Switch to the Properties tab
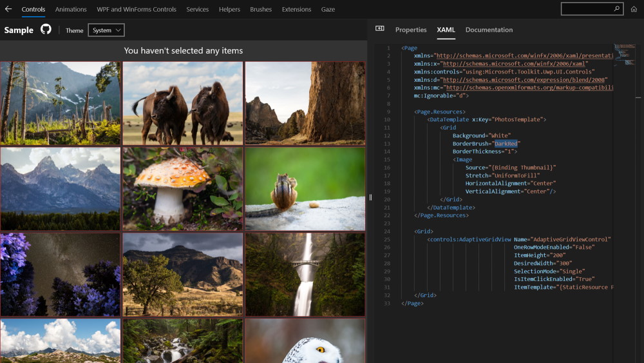Image resolution: width=644 pixels, height=363 pixels. 411,30
